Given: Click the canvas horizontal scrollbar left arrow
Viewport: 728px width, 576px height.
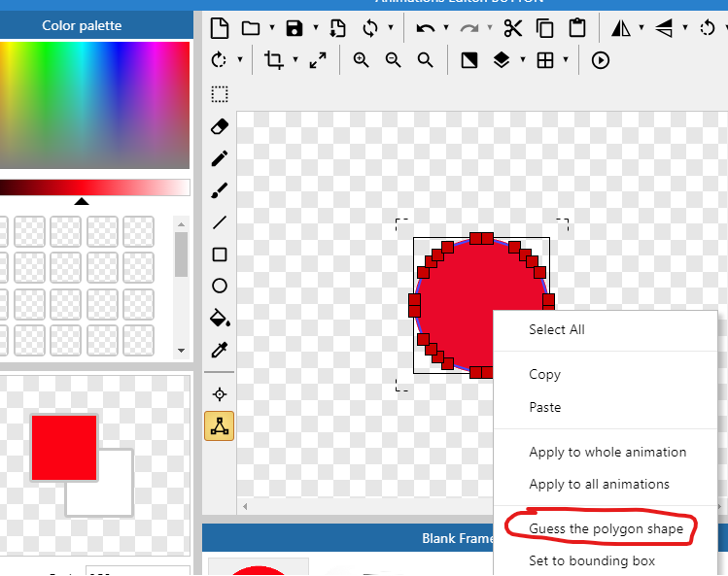Looking at the screenshot, I should point(245,506).
